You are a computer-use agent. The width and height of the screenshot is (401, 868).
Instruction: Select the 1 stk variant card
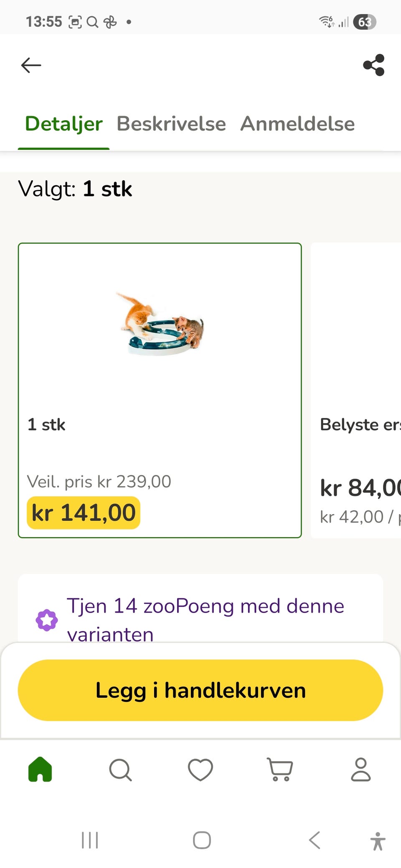click(160, 390)
